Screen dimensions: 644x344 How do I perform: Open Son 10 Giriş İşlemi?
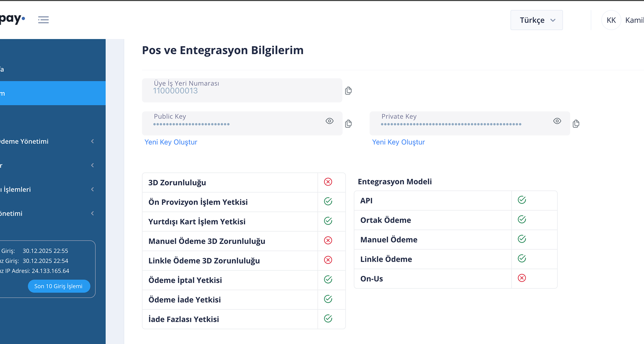pyautogui.click(x=59, y=286)
